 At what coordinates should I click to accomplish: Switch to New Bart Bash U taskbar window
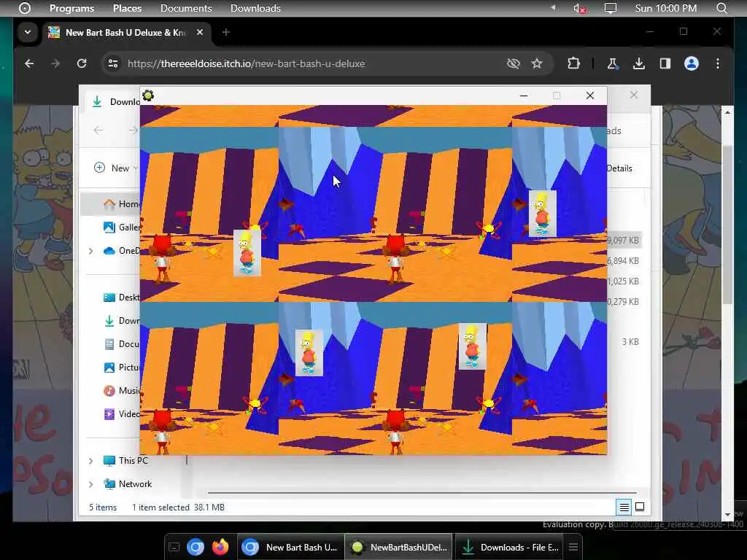(290, 547)
